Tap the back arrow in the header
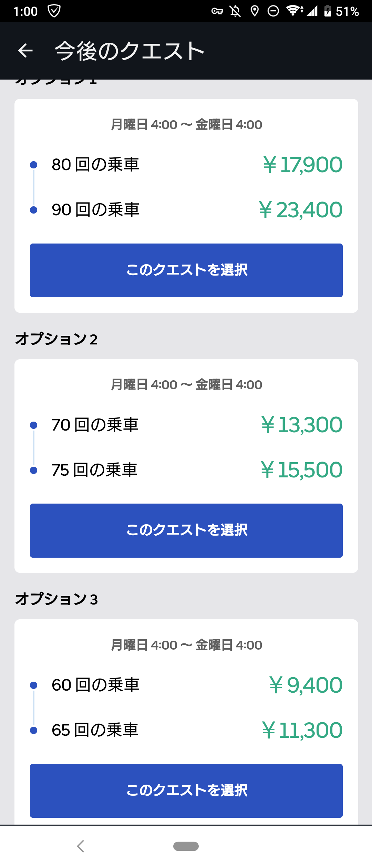This screenshot has height=868, width=372. [25, 51]
